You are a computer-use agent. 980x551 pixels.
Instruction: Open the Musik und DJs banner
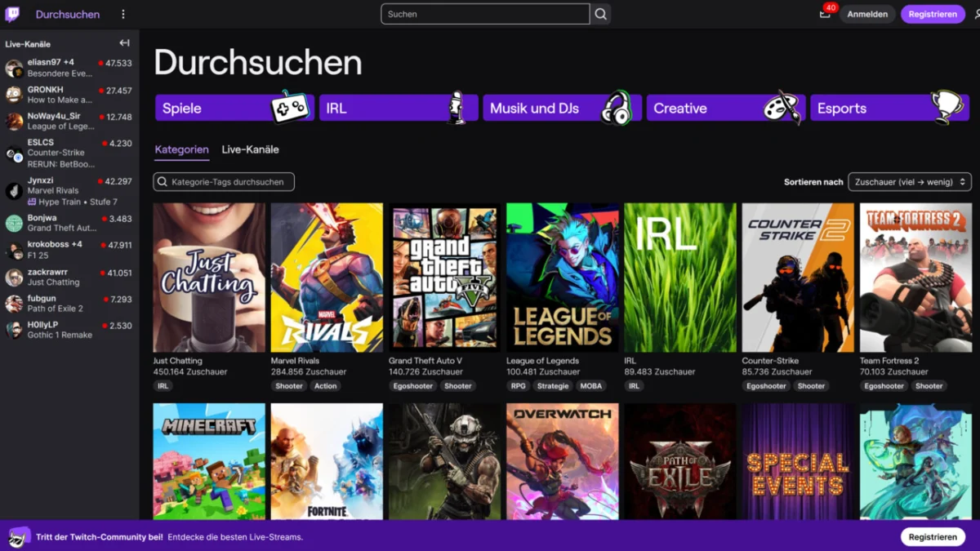[x=562, y=108]
